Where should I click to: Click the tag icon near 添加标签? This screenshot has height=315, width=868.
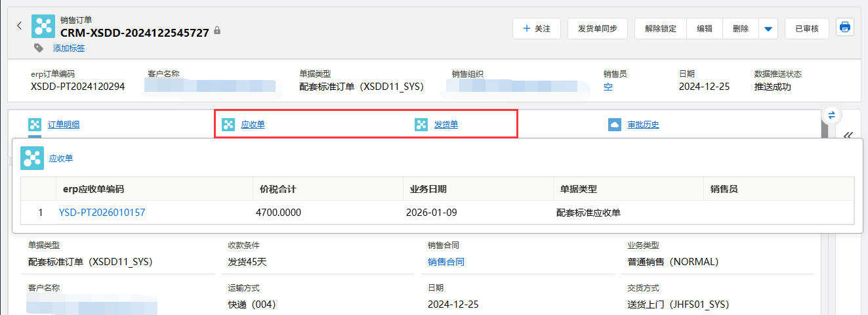39,48
